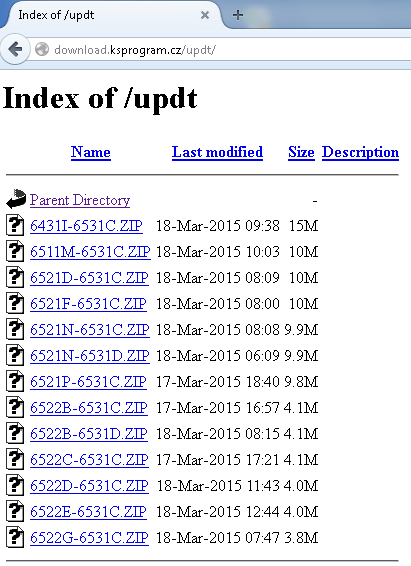Close the Index of /updt tab
Screen dimensions: 411x566
[205, 15]
